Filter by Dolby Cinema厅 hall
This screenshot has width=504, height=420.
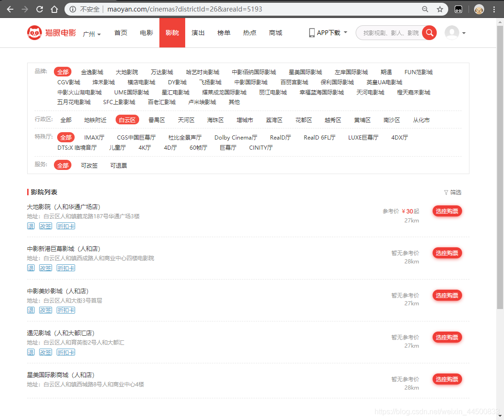click(x=236, y=138)
